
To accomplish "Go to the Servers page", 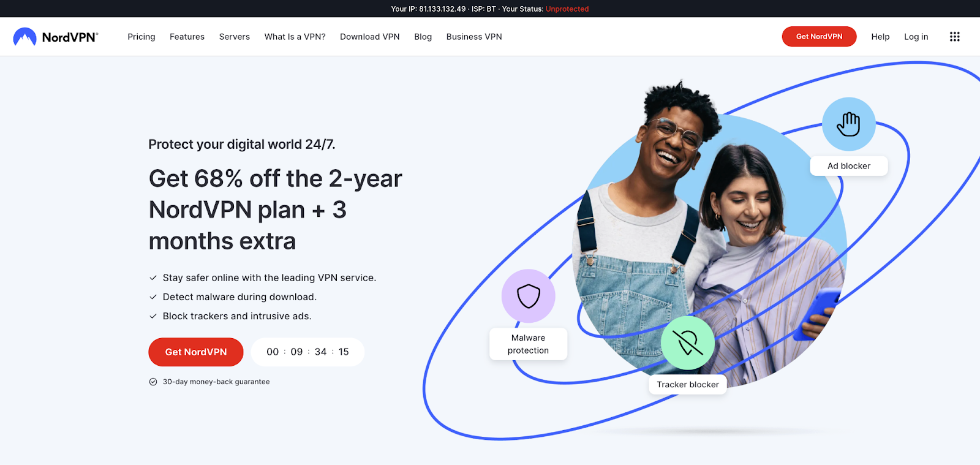I will 235,37.
